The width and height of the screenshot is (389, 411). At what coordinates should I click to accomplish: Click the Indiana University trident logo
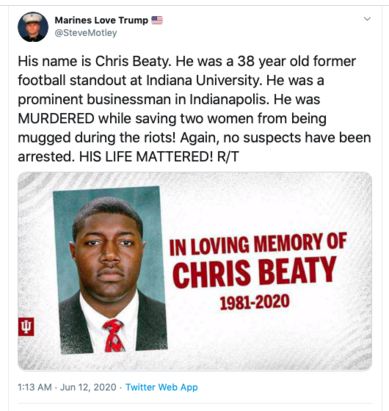pos(26,327)
